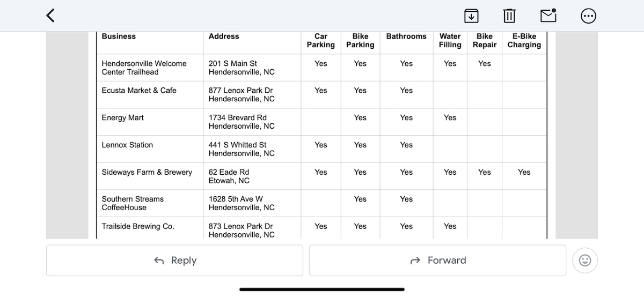Select Hendersonville Welcome Center Trailhead entry

coord(144,68)
